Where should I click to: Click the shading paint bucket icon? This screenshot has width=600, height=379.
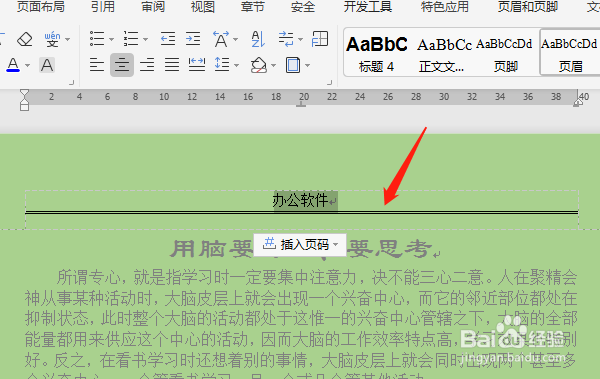pyautogui.click(x=259, y=65)
